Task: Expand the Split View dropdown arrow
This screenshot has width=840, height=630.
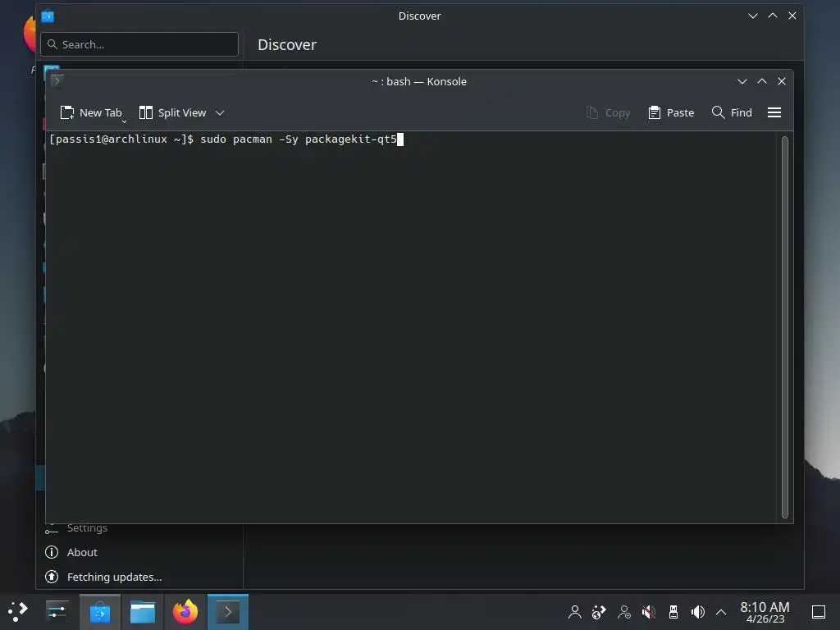Action: tap(220, 112)
